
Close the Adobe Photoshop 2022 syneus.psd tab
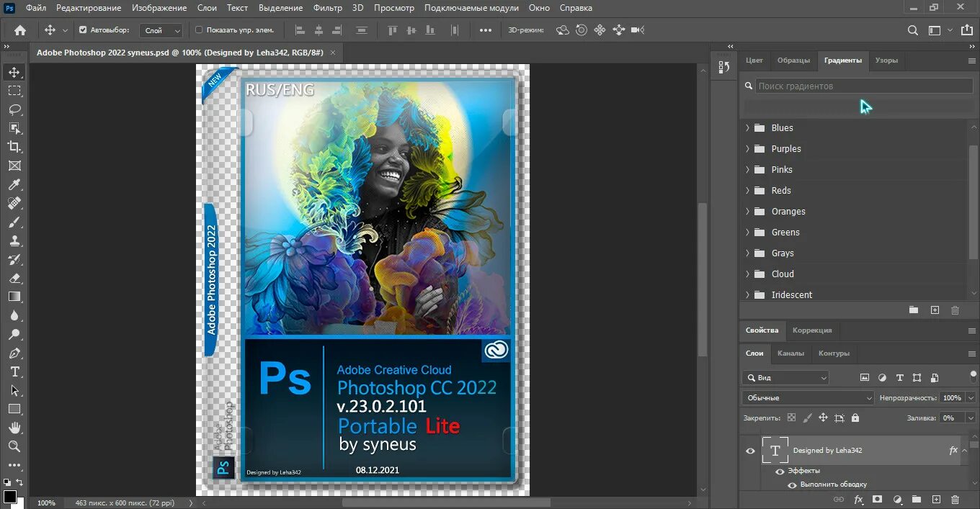[x=333, y=53]
